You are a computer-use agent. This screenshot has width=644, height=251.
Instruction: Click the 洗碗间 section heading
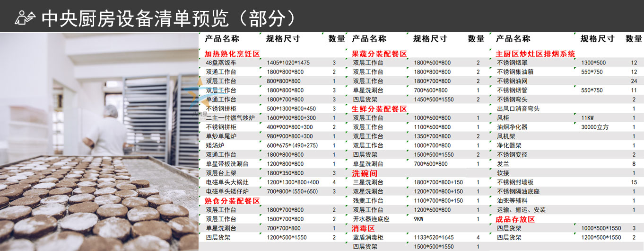(x=365, y=173)
